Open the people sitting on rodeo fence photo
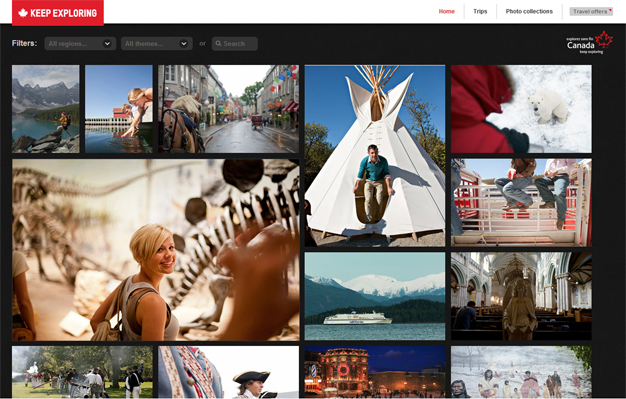Image resolution: width=626 pixels, height=399 pixels. 521,202
